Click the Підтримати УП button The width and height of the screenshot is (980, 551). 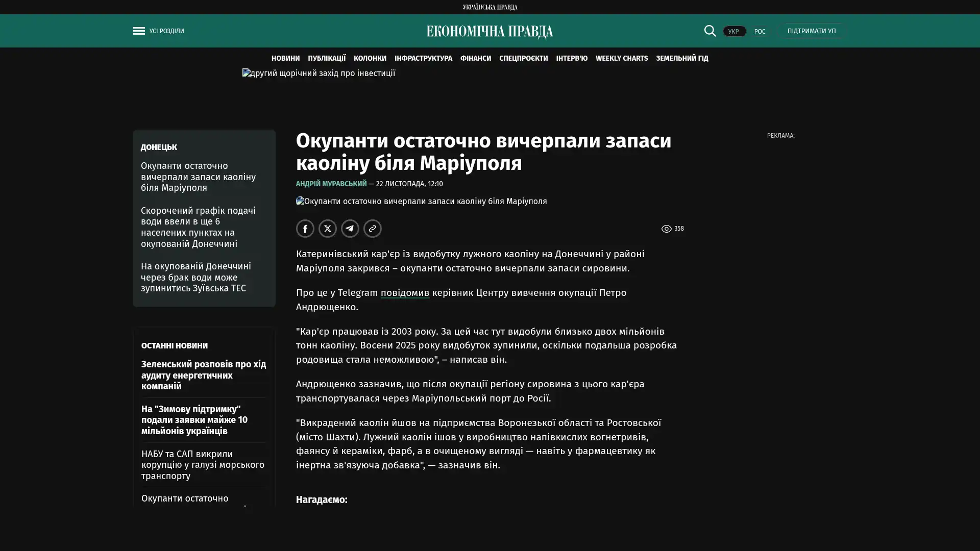click(811, 31)
